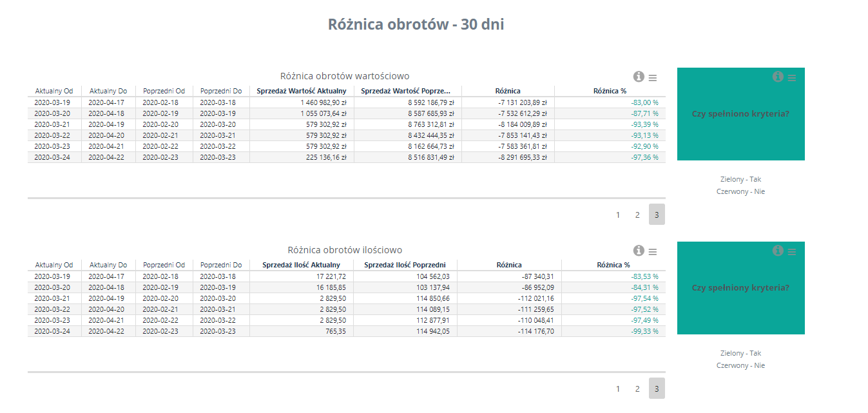The height and width of the screenshot is (413, 868).
Task: Click info icon on 'Czy spełniono kryteria?' tile
Action: 778,77
